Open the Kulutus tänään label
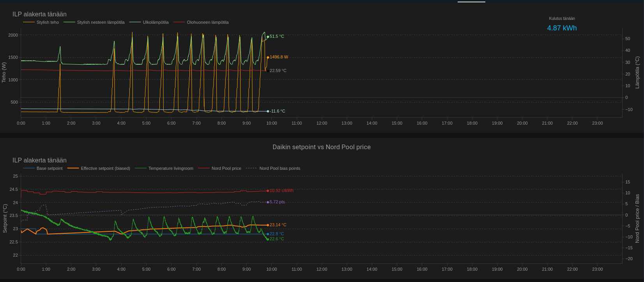This screenshot has width=644, height=282. (x=562, y=18)
